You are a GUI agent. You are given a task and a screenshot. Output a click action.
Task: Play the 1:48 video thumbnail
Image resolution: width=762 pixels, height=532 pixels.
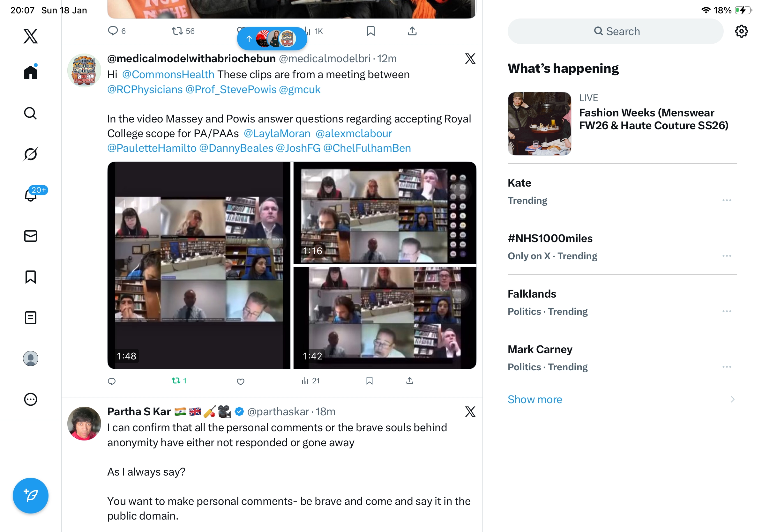(199, 265)
